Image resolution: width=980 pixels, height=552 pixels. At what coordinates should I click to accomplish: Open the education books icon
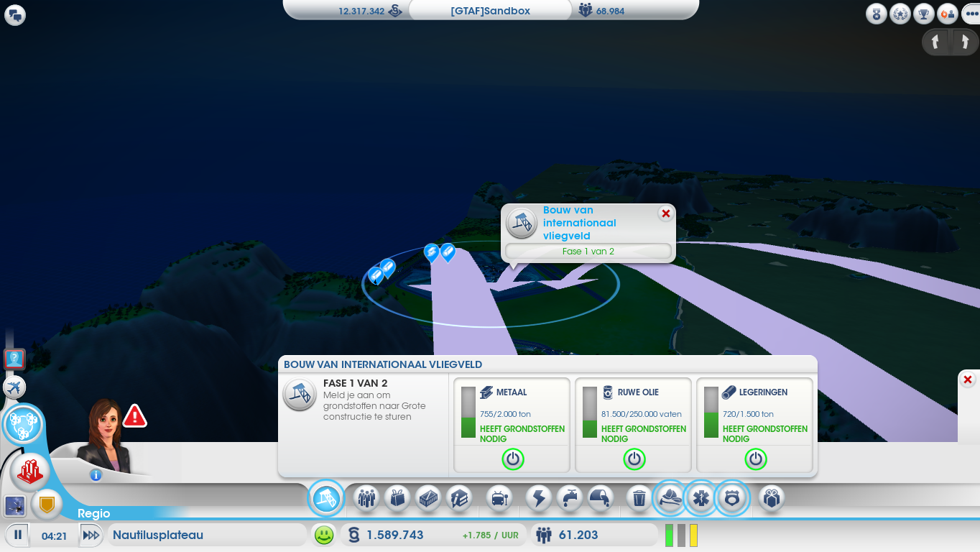pos(459,497)
